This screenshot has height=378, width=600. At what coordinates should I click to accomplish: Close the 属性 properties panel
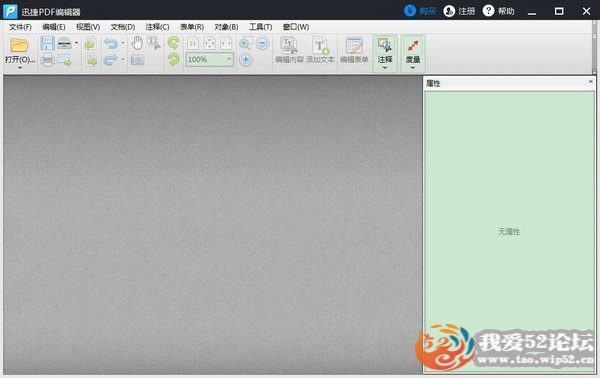tap(591, 81)
